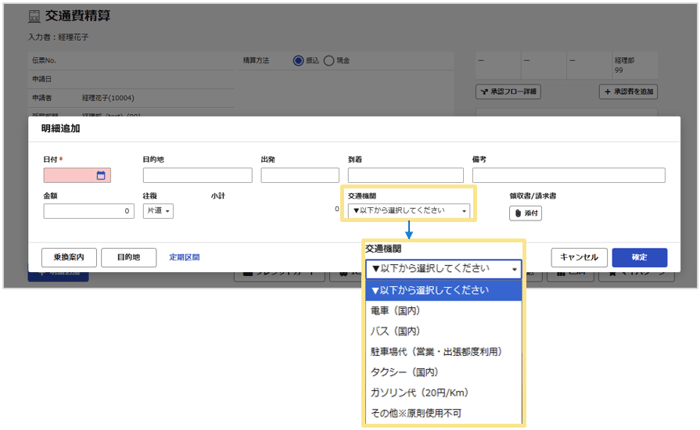700x430 pixels.
Task: Focus the 目的地 input field
Action: click(x=197, y=175)
